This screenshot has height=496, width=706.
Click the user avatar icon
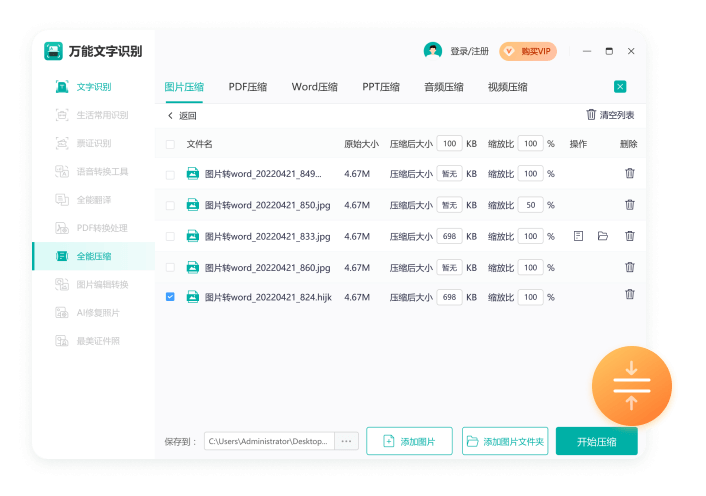point(433,51)
